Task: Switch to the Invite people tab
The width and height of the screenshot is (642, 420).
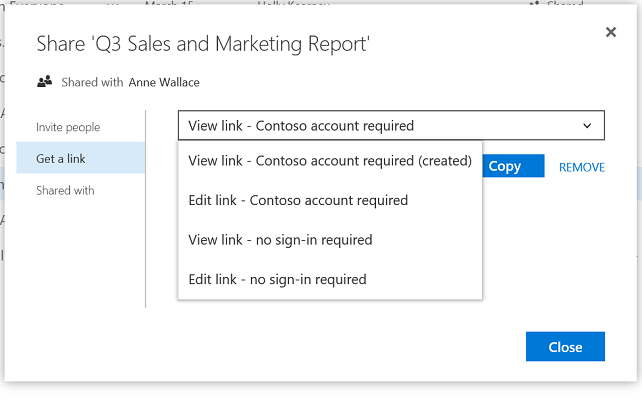Action: pos(68,127)
